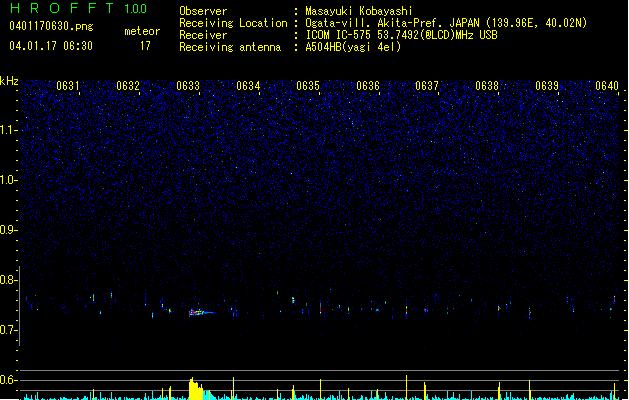The image size is (629, 400).
Task: Click the 1.1 kHz axis label
Action: coord(8,130)
